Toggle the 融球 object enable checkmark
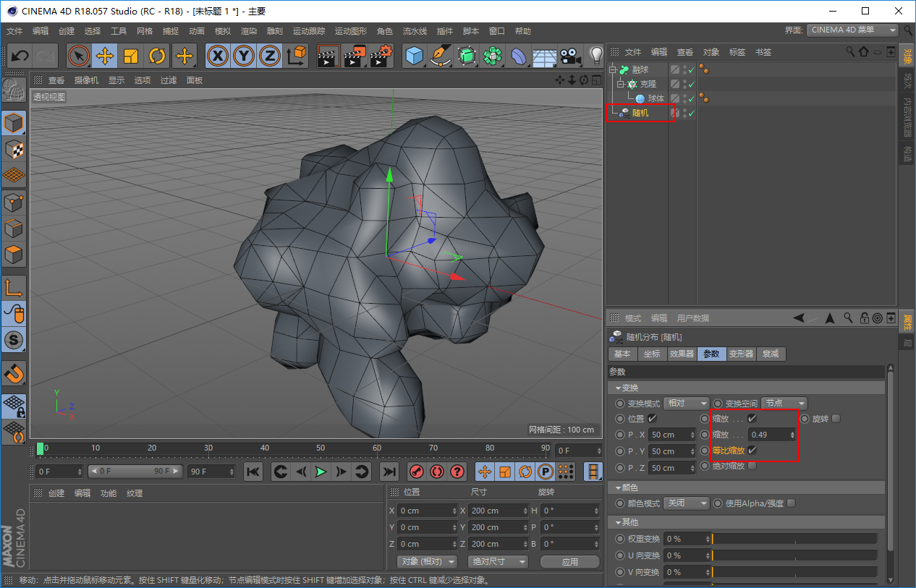The height and width of the screenshot is (588, 916). pyautogui.click(x=692, y=69)
